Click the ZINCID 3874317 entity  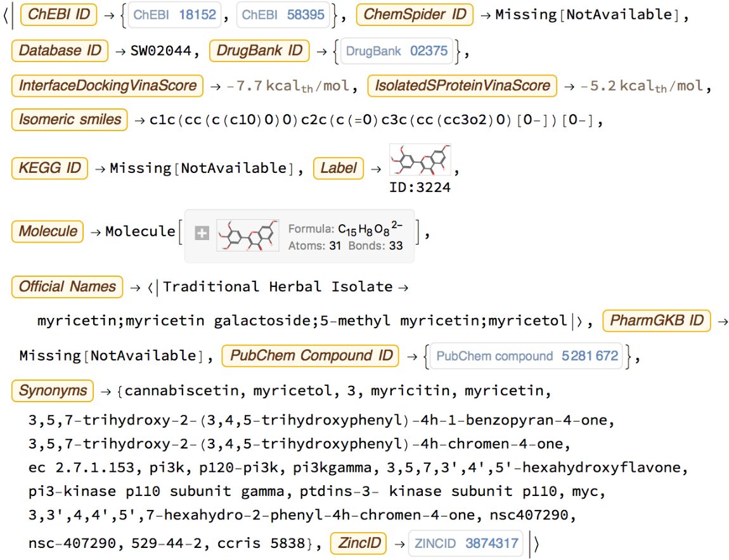click(466, 543)
